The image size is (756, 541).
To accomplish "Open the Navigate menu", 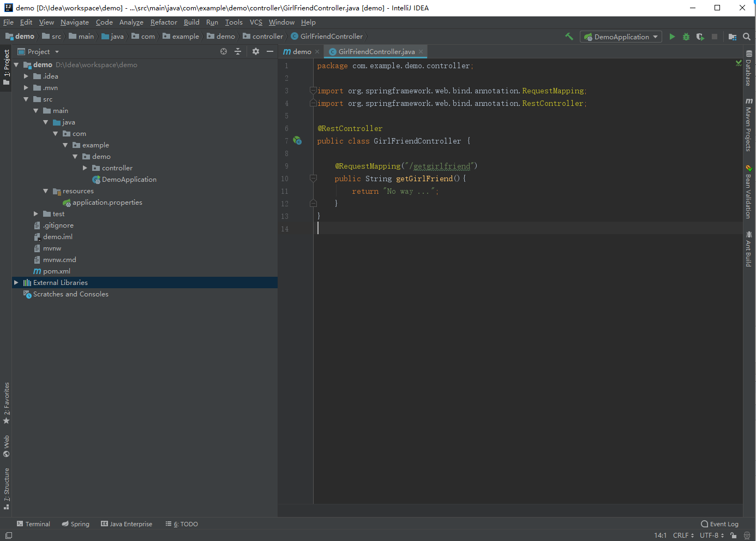I will [x=75, y=22].
